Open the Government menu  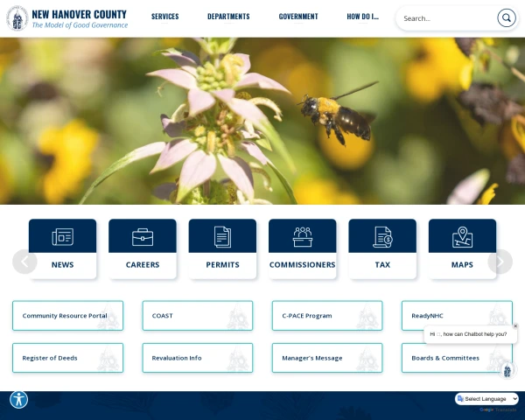click(298, 17)
